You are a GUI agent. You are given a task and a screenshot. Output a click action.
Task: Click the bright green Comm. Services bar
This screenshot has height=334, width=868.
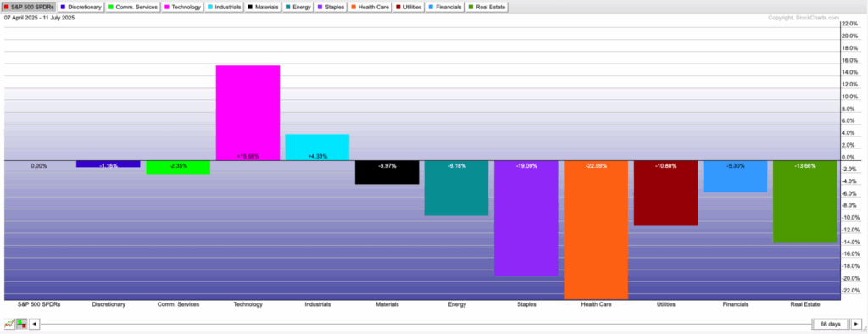[x=178, y=167]
